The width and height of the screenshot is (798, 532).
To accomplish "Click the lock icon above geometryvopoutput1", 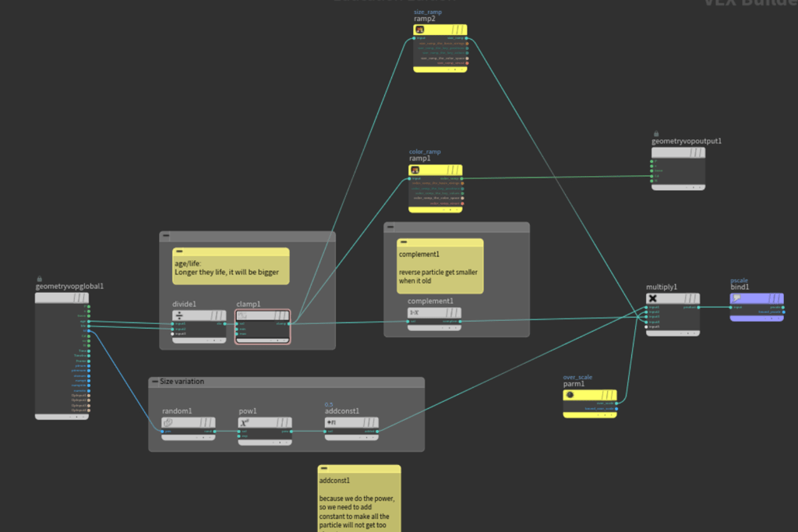I will 656,134.
